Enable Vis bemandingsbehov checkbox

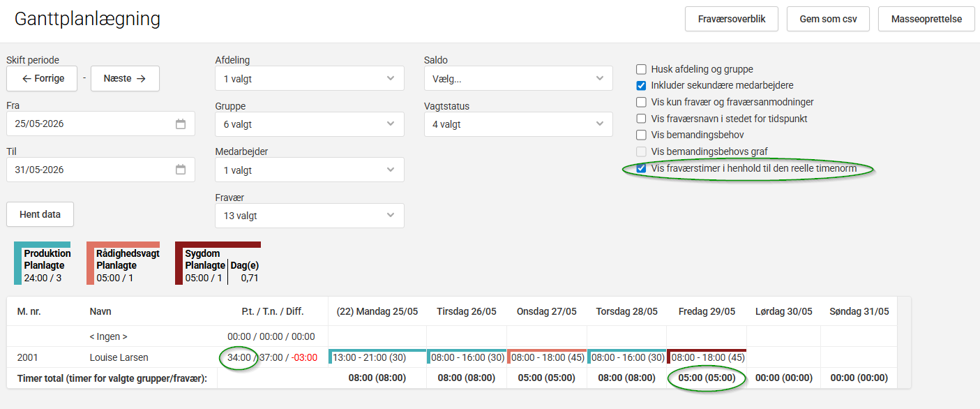pos(642,135)
